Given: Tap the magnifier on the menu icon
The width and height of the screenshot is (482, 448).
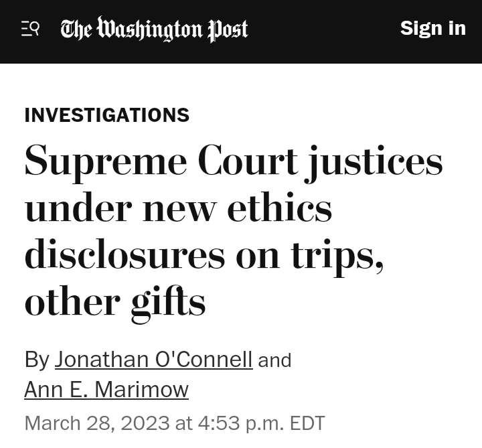Looking at the screenshot, I should [35, 27].
